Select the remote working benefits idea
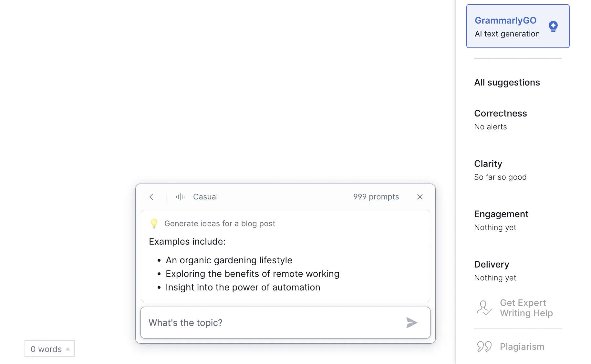Screen dimensions: 591x364 [x=252, y=274]
